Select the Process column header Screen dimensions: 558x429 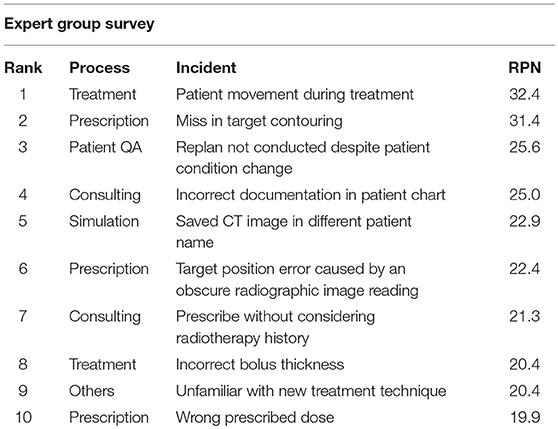(100, 68)
